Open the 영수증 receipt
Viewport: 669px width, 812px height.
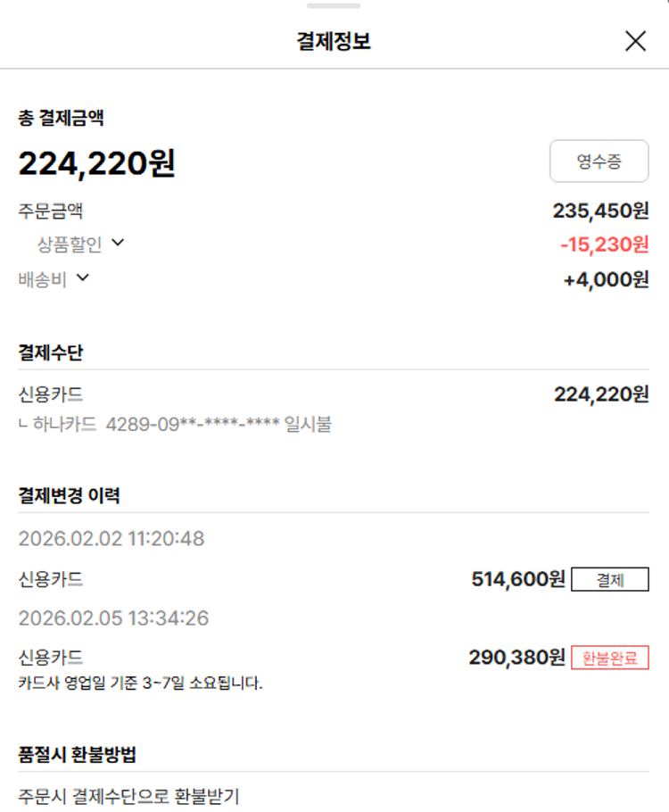pos(599,162)
